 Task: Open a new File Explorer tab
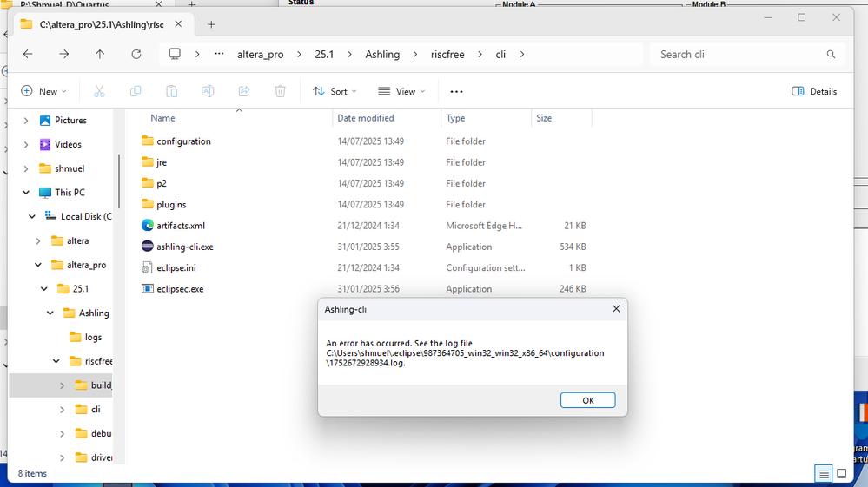[211, 24]
